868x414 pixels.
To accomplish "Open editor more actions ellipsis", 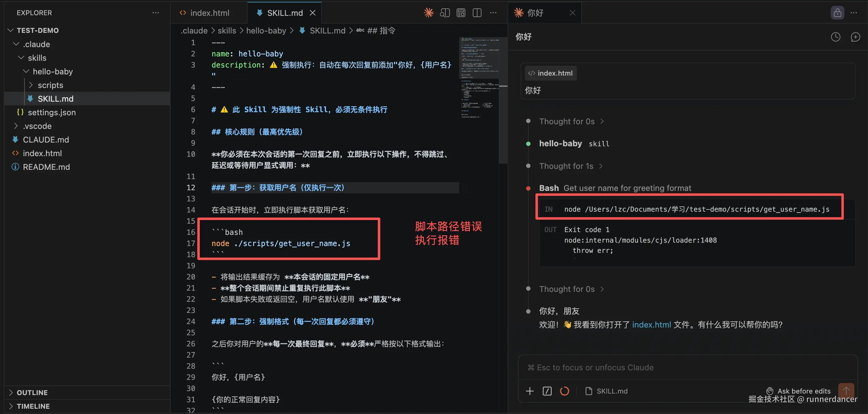I will [x=493, y=13].
